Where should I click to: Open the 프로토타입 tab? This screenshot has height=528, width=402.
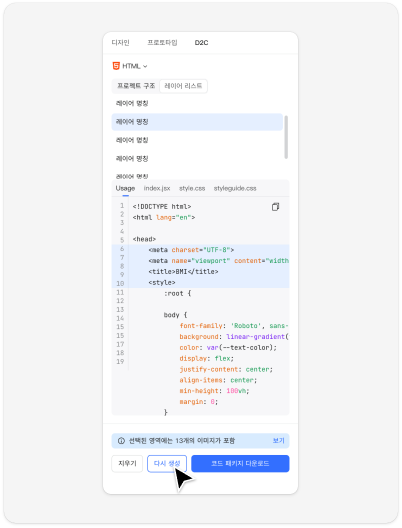pyautogui.click(x=162, y=42)
